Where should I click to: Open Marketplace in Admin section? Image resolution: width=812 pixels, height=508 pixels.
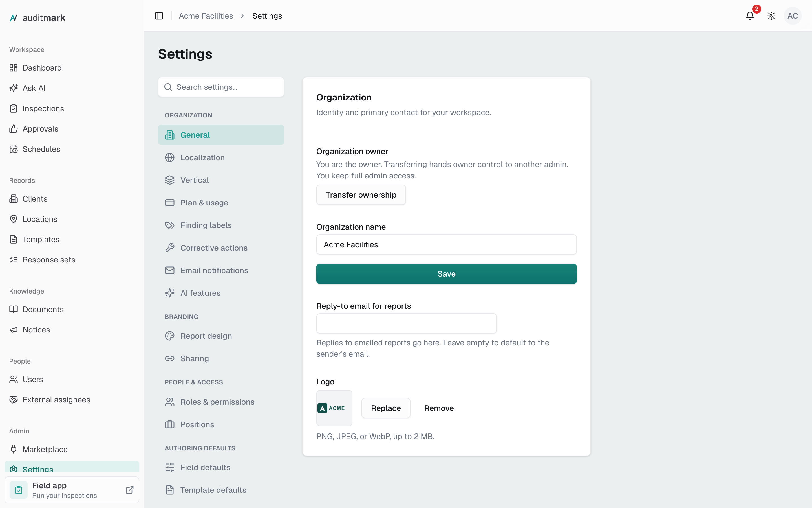coord(72,449)
